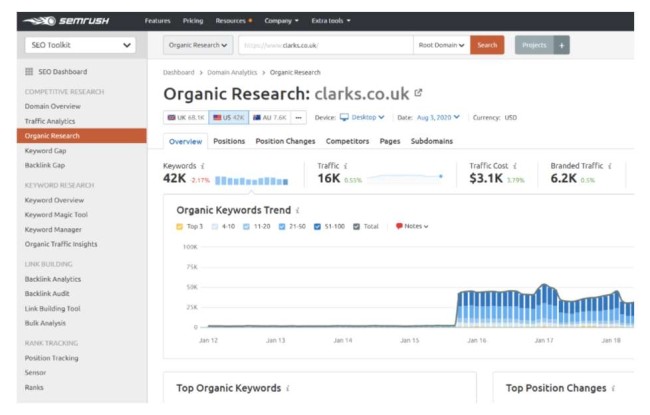Screen dimensions: 650x415
Task: Click the orange Search button
Action: click(x=488, y=45)
